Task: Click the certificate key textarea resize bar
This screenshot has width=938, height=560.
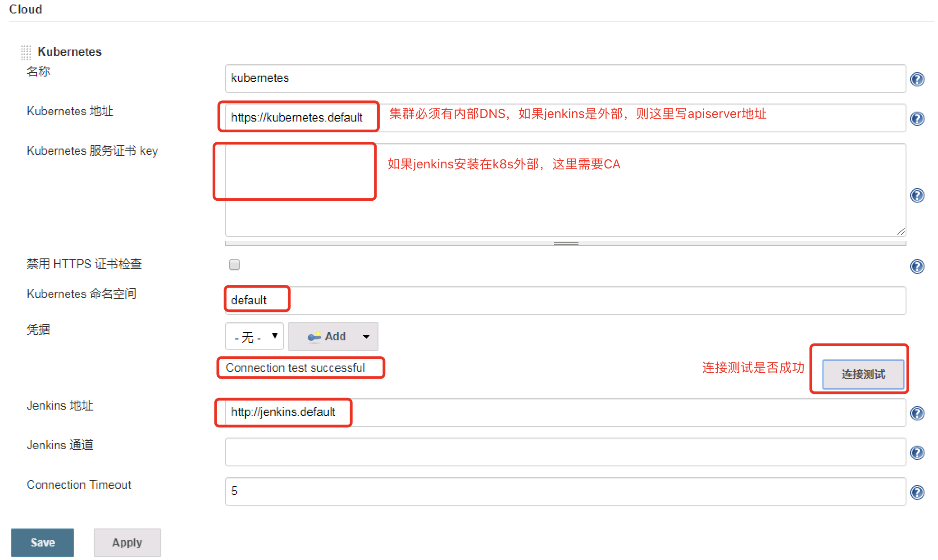Action: point(566,244)
